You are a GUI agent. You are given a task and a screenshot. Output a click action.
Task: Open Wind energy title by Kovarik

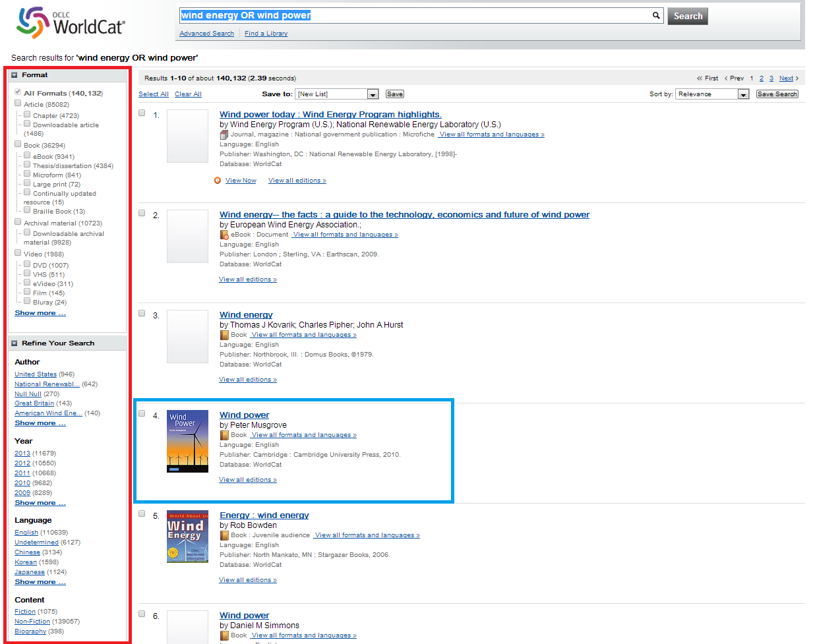(246, 314)
